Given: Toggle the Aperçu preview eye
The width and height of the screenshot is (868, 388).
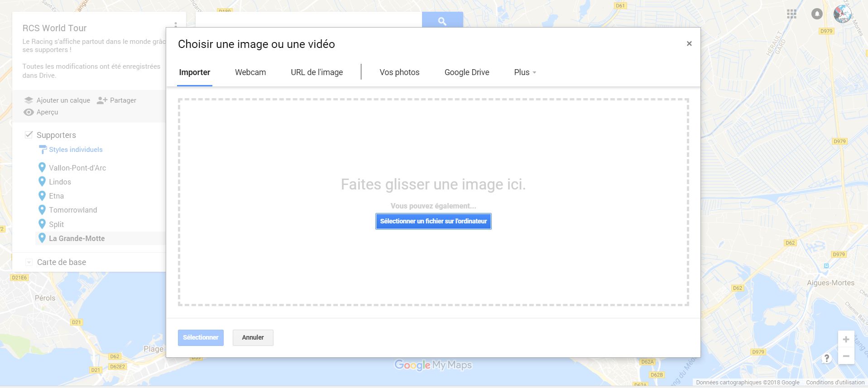Looking at the screenshot, I should (x=29, y=112).
